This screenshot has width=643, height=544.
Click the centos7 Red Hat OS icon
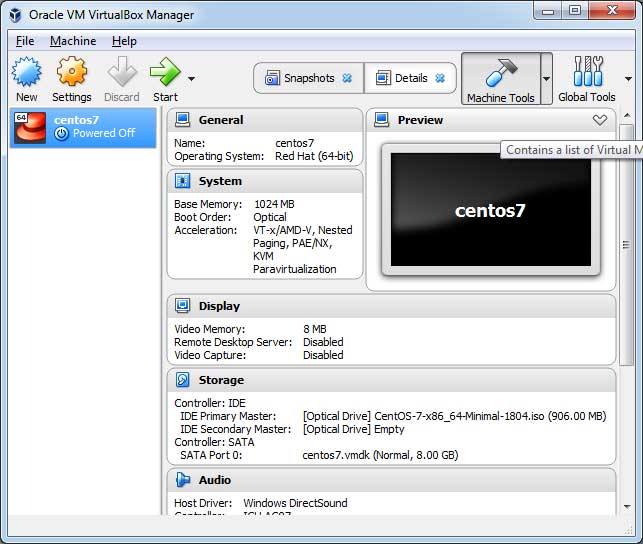[x=30, y=128]
